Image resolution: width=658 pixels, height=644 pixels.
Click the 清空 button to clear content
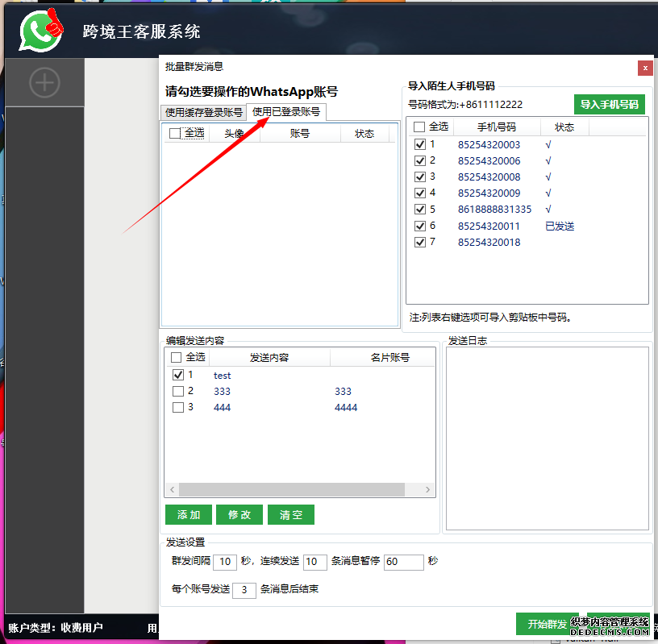tap(291, 514)
